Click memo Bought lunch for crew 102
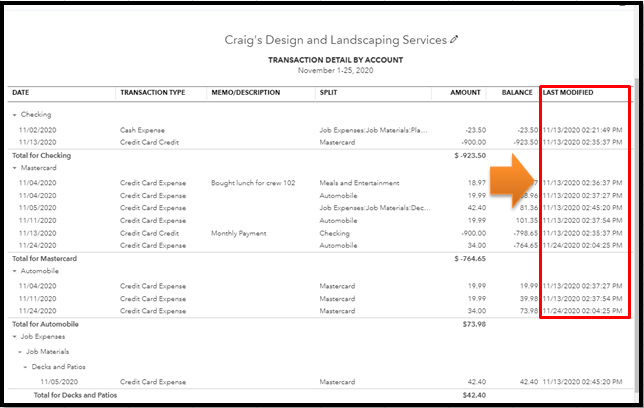The image size is (644, 408). 253,183
